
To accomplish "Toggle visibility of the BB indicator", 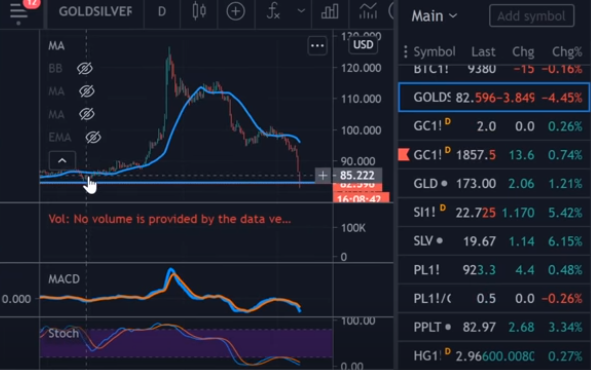I will tap(85, 69).
